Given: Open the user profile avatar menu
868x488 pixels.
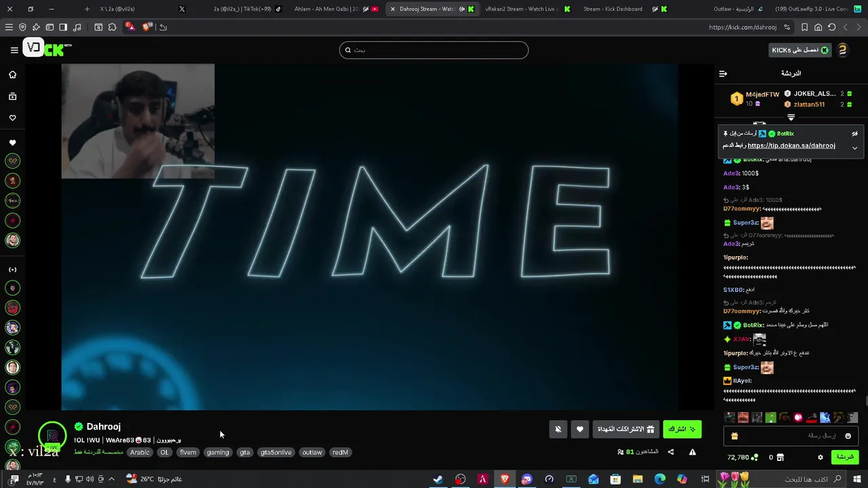Looking at the screenshot, I should point(843,50).
